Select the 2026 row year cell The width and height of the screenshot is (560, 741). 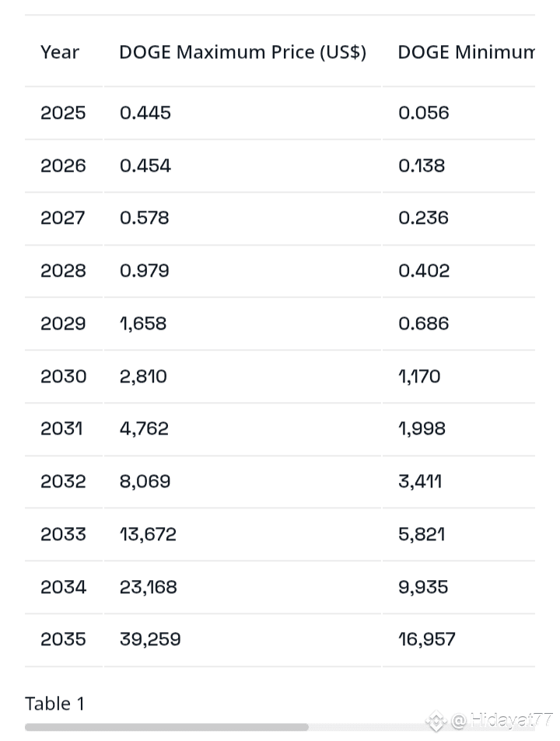(63, 166)
